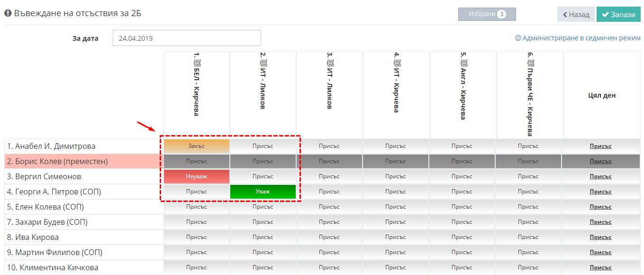Toggle the green Уваж cell for Георги А. Петров
The image size is (644, 275).
[x=263, y=192]
